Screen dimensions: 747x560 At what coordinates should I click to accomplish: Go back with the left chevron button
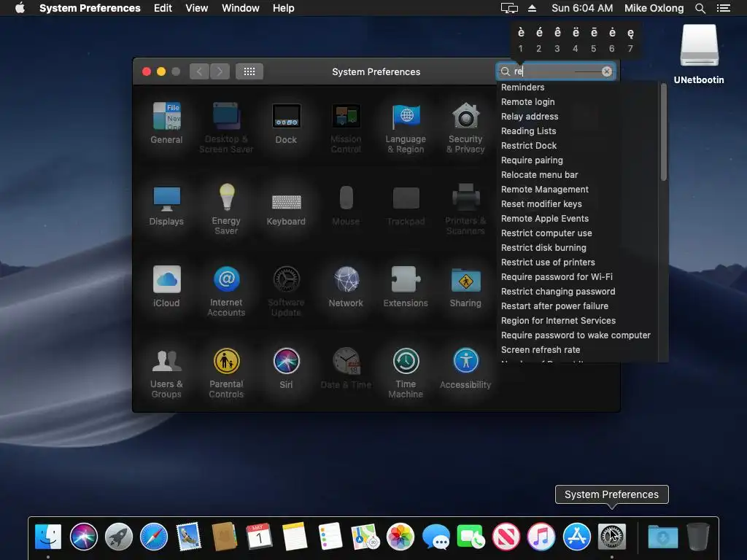199,71
